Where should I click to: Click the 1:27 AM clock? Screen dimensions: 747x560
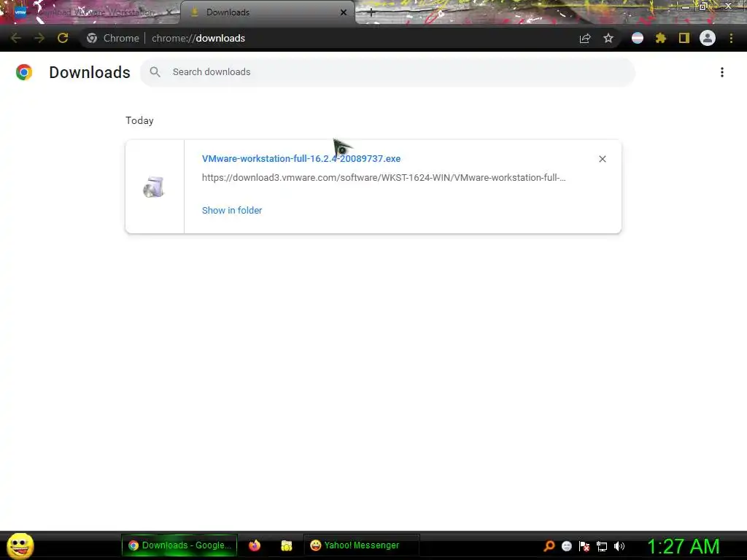click(x=683, y=546)
